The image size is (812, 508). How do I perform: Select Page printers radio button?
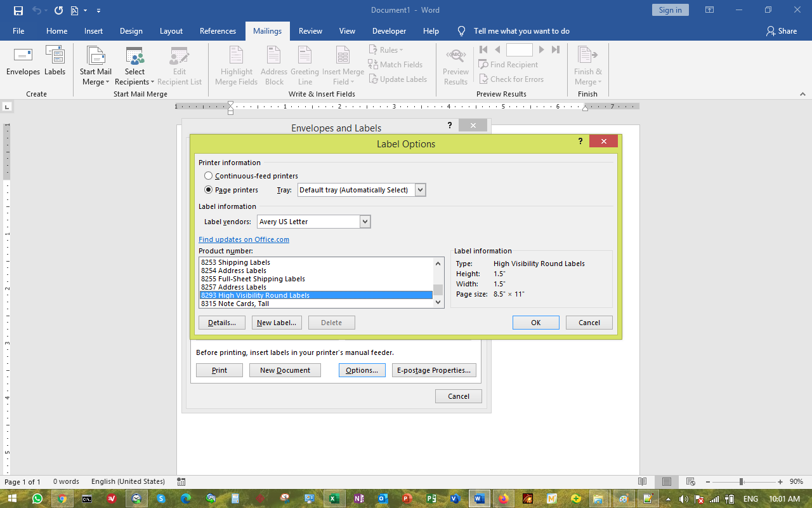coord(208,190)
